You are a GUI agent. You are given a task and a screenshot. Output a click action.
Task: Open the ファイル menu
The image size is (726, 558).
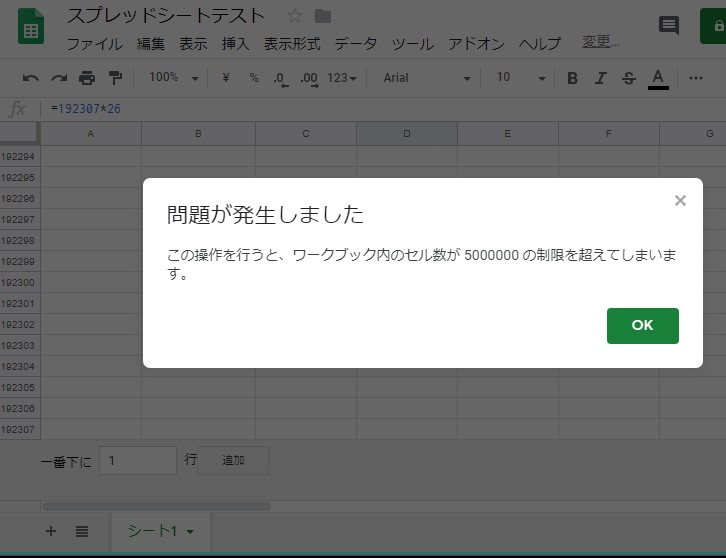point(94,44)
